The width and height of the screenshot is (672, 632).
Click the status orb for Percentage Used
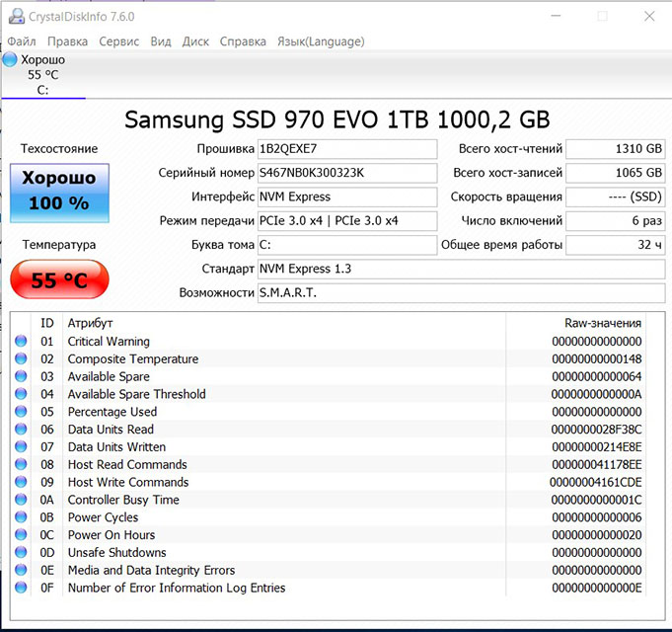[21, 411]
